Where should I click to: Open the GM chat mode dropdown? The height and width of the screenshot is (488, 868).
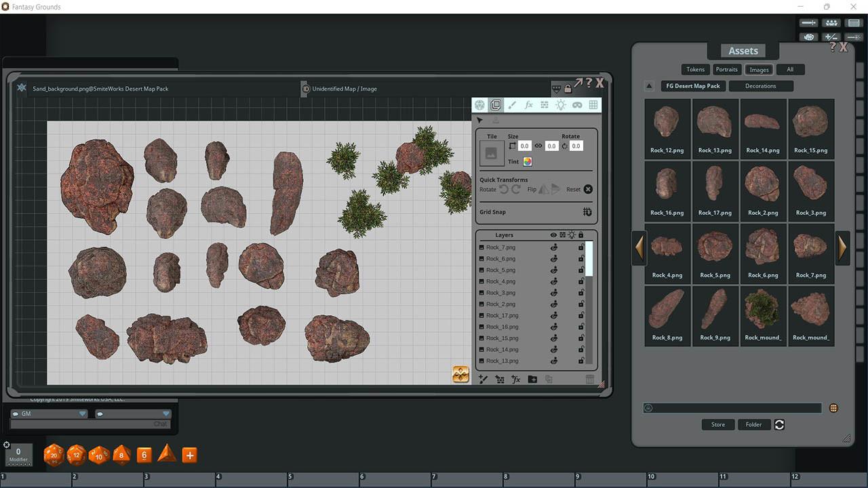tap(83, 413)
